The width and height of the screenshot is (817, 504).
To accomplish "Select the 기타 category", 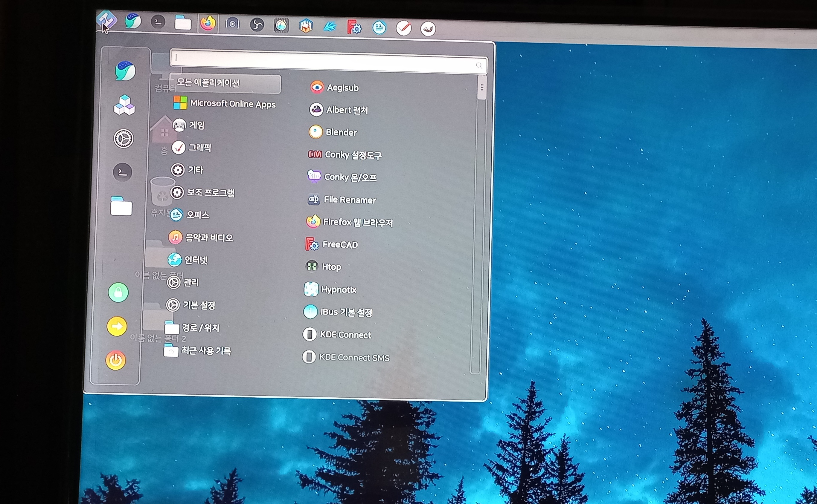I will point(187,170).
